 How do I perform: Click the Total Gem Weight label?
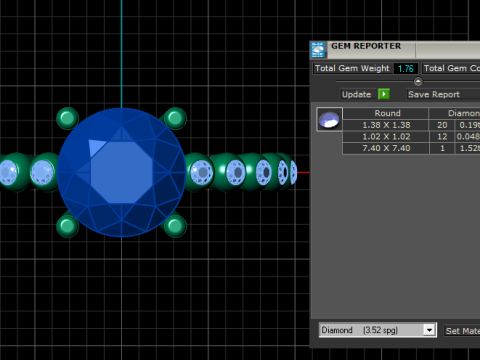[x=352, y=68]
